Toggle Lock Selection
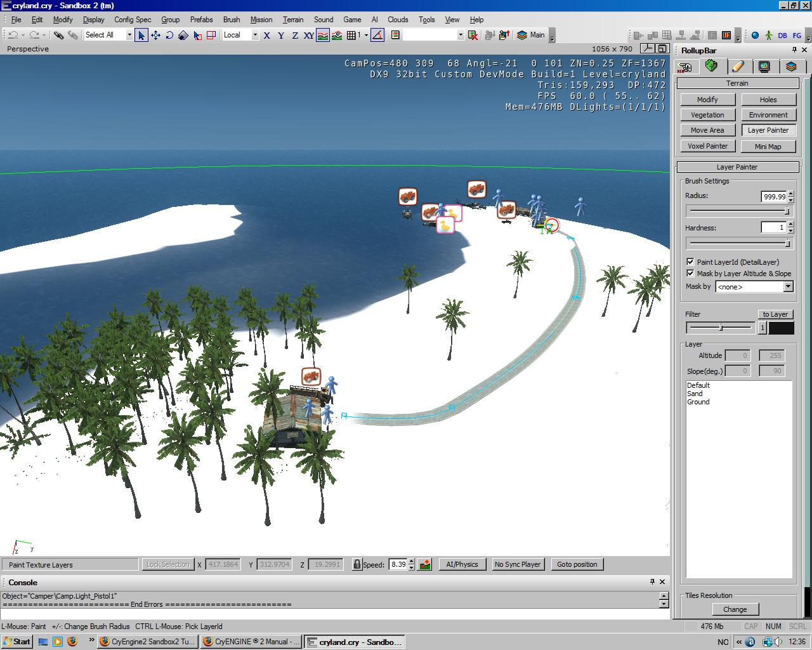 [x=167, y=564]
